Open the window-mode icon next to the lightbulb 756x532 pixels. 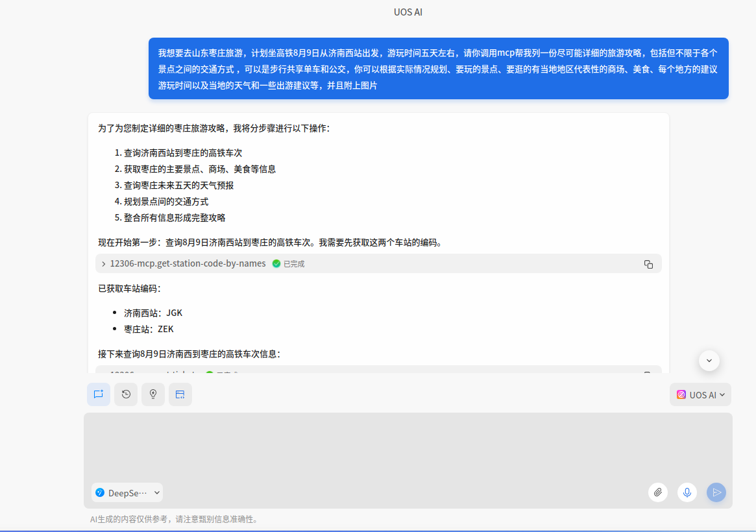[180, 394]
